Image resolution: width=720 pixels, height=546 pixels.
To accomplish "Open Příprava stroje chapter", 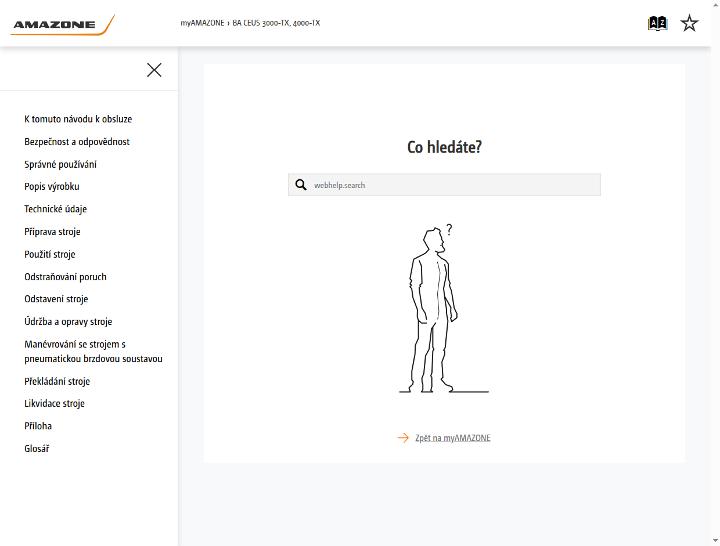I will [x=52, y=231].
